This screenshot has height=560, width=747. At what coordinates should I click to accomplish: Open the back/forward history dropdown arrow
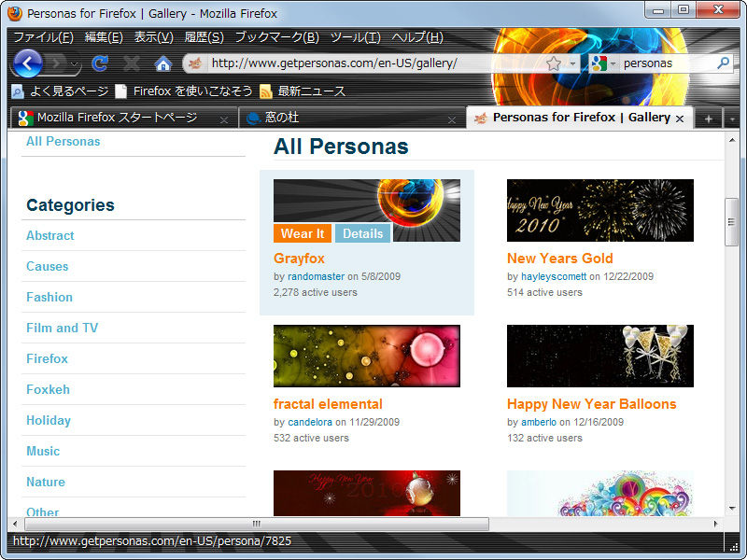(75, 63)
